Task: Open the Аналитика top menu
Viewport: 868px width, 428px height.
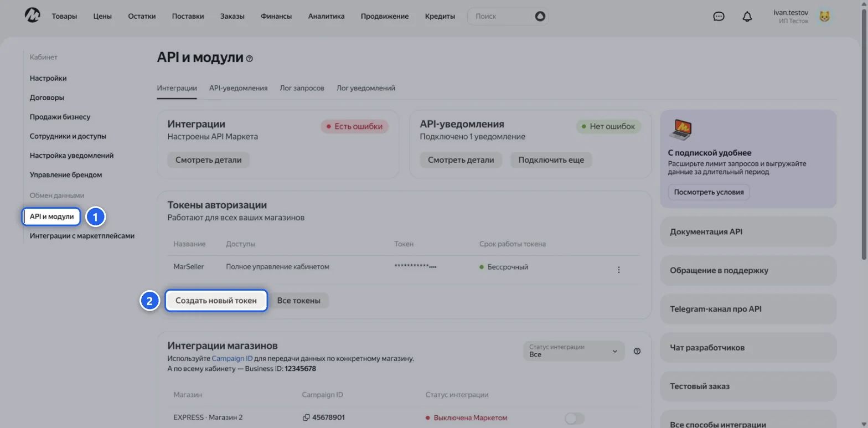Action: pos(326,16)
